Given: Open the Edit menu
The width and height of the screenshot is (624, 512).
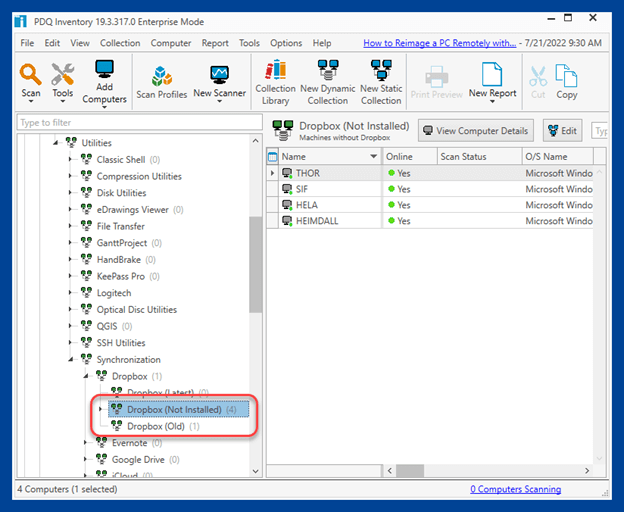Looking at the screenshot, I should click(x=52, y=43).
